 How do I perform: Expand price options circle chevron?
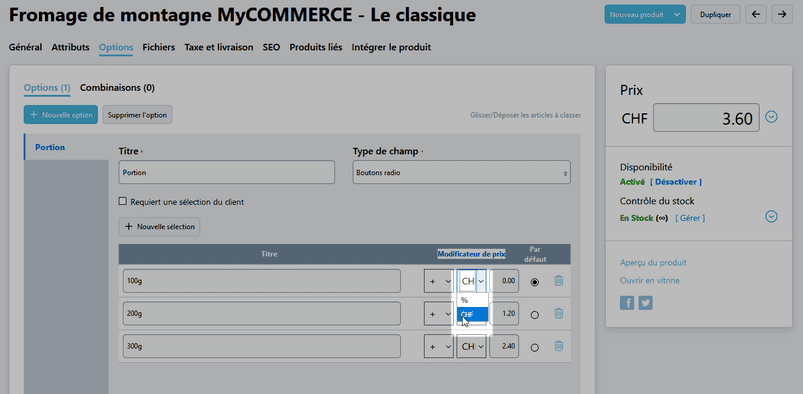pyautogui.click(x=771, y=117)
